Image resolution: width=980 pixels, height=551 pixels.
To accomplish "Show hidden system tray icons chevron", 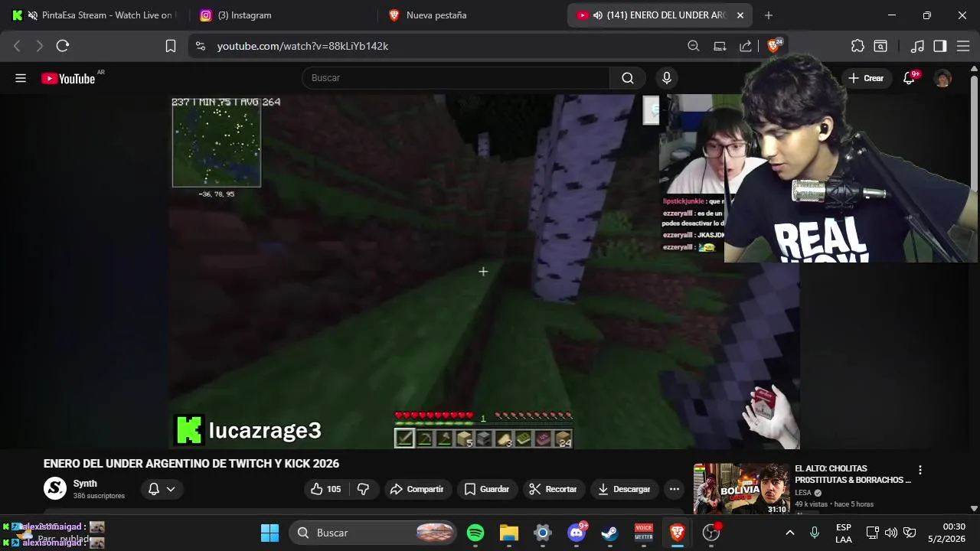I will [x=790, y=533].
